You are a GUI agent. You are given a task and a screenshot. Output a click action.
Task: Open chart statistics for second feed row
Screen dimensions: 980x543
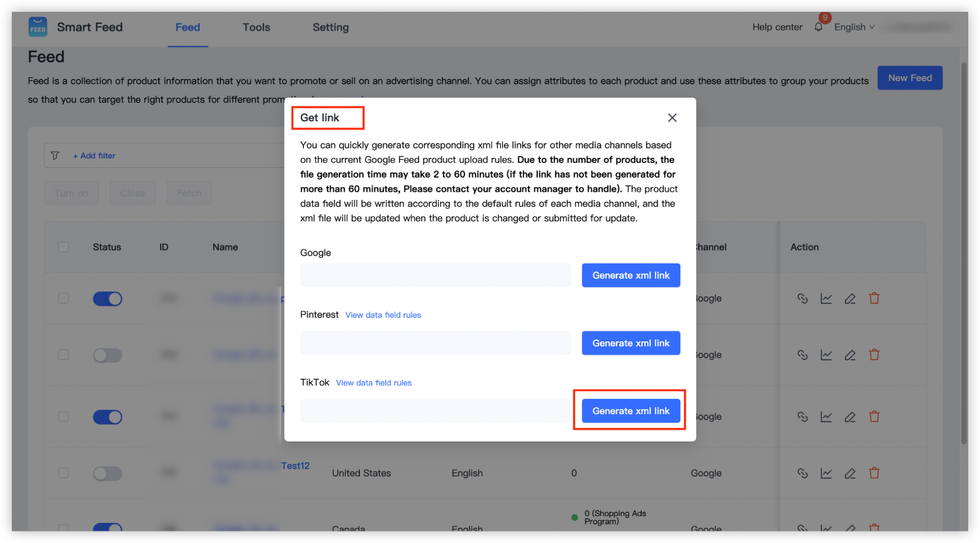tap(826, 355)
